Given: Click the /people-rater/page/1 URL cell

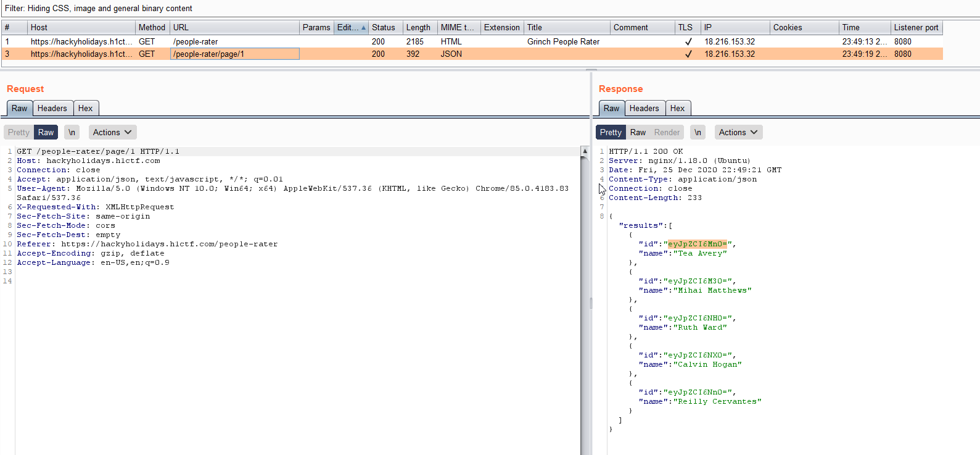Looking at the screenshot, I should coord(234,54).
